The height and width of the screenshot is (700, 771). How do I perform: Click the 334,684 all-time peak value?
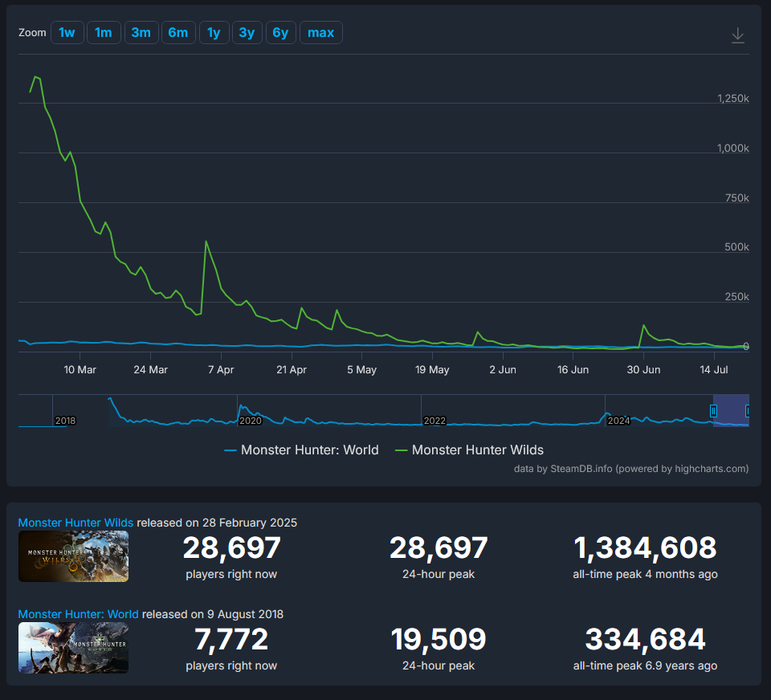tap(645, 639)
